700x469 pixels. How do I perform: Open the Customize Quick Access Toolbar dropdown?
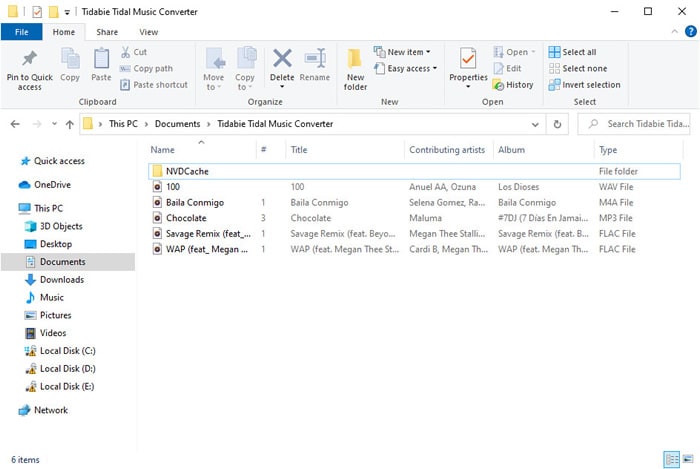67,12
